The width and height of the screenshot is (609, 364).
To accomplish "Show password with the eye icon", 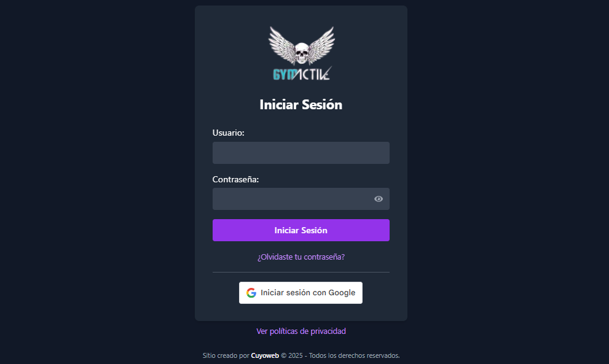I will (379, 199).
